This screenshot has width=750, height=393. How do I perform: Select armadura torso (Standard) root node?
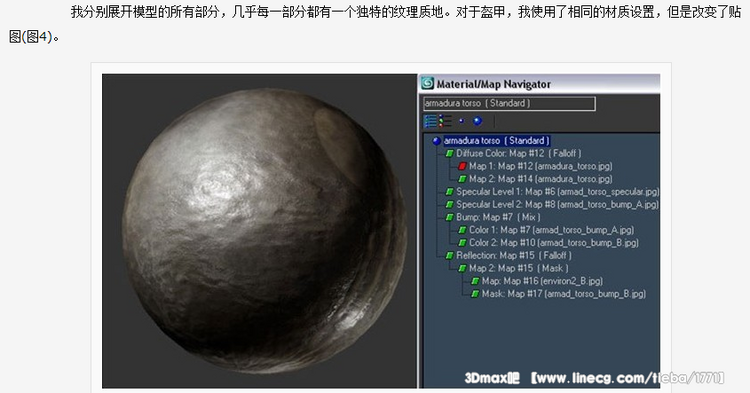496,141
